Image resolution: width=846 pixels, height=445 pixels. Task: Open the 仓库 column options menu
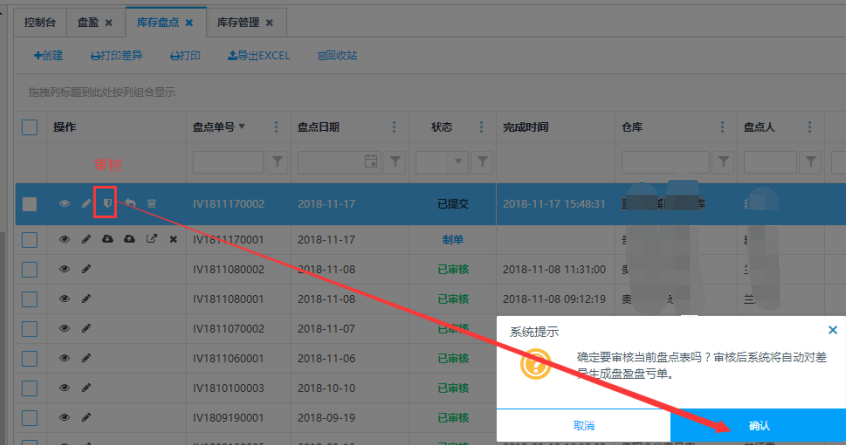click(722, 127)
